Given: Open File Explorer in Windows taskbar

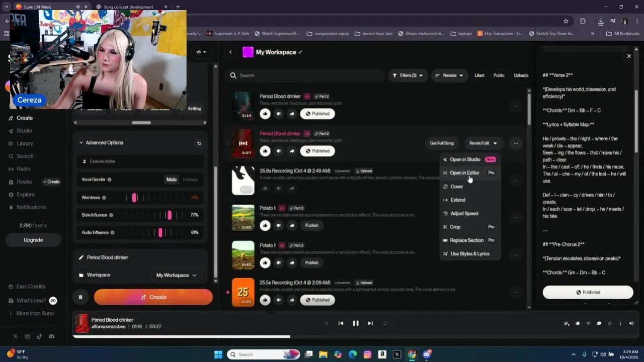Looking at the screenshot, I should click(x=323, y=354).
